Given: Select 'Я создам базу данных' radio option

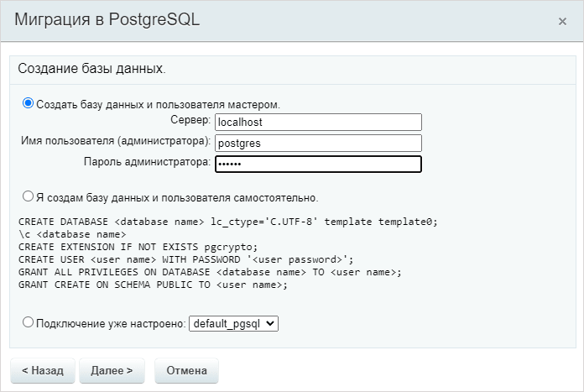Looking at the screenshot, I should point(28,196).
